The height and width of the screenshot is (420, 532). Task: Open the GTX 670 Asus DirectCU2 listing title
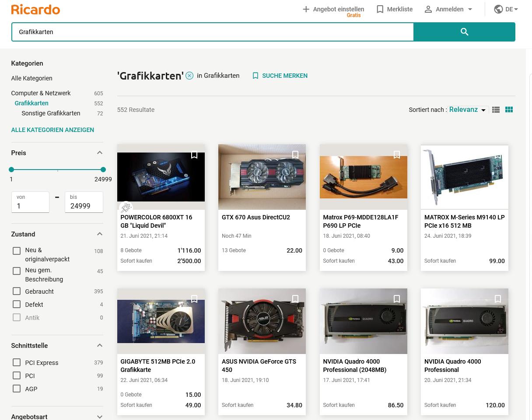pyautogui.click(x=256, y=217)
